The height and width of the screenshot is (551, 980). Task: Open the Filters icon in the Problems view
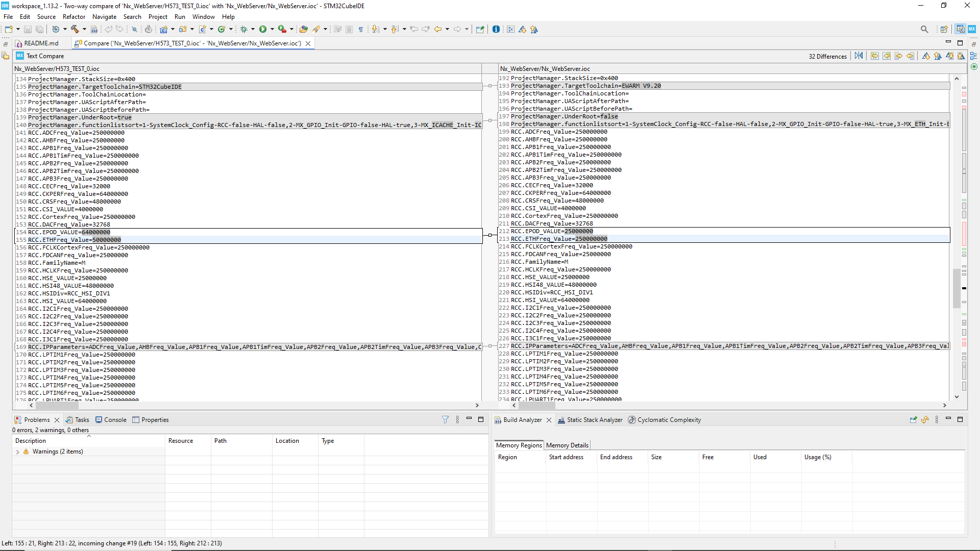(x=445, y=419)
